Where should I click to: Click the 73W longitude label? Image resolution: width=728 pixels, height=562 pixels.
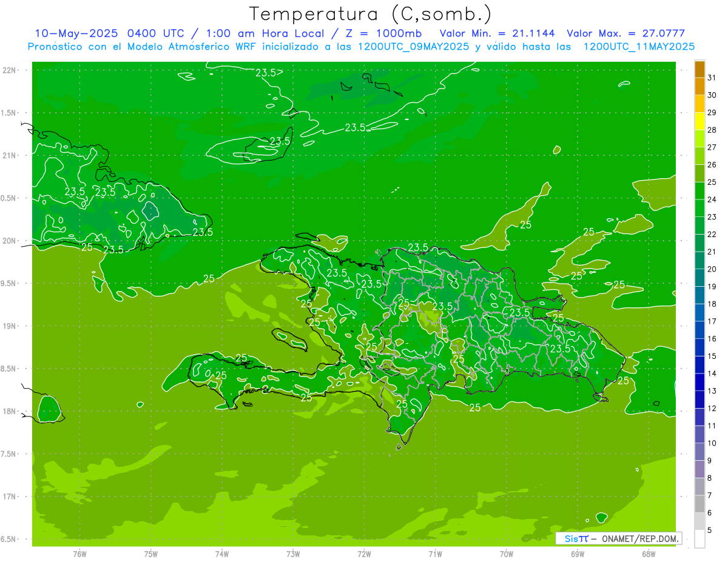pos(293,554)
